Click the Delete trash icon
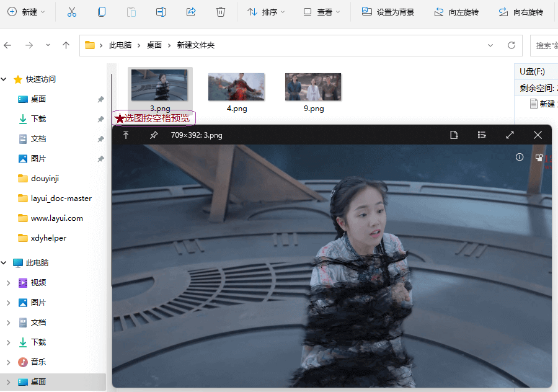Image resolution: width=558 pixels, height=392 pixels. tap(221, 12)
